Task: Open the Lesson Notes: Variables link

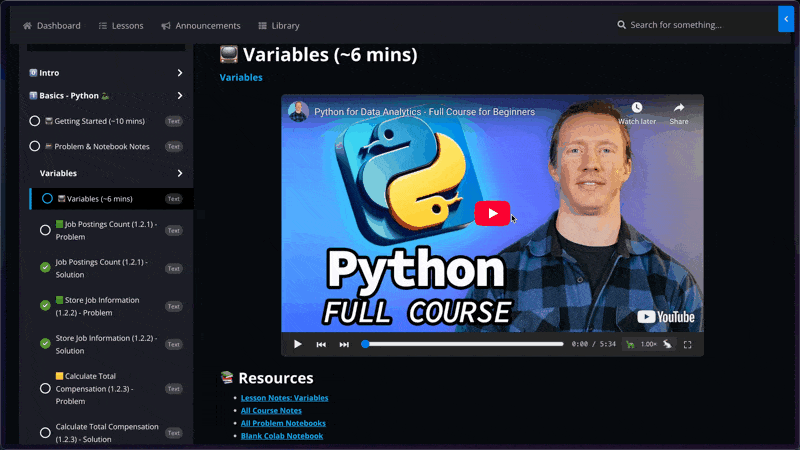Action: click(x=284, y=398)
